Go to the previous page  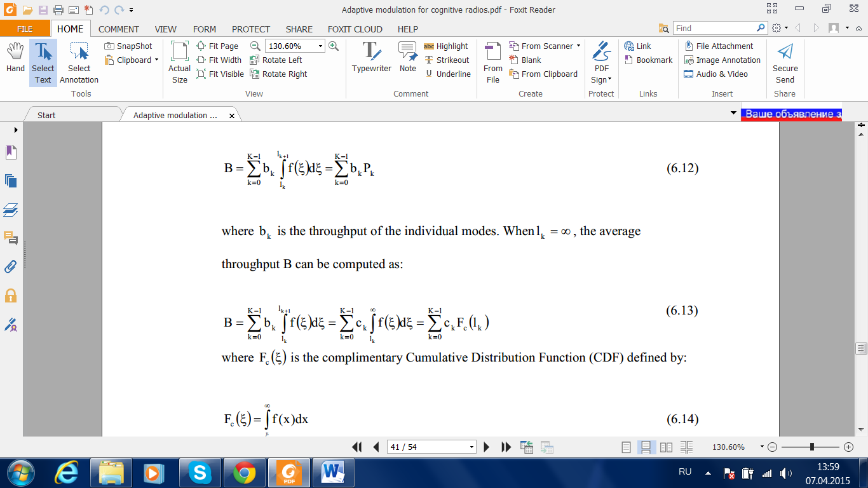376,447
